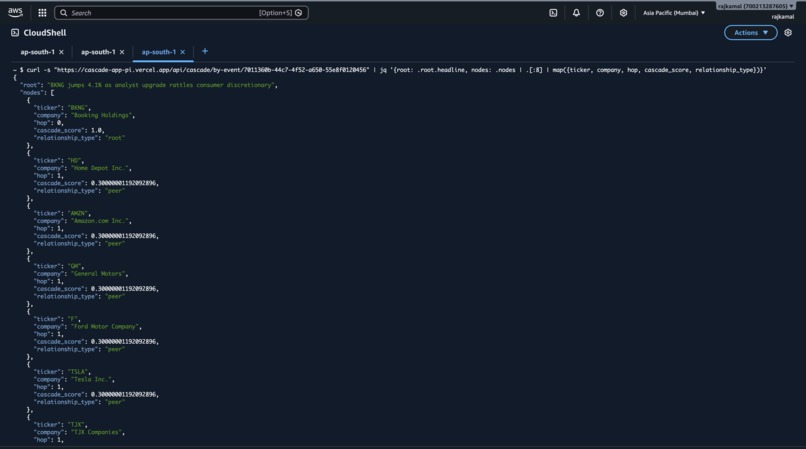Image resolution: width=806 pixels, height=449 pixels.
Task: Open the AWS home logo
Action: tap(15, 12)
